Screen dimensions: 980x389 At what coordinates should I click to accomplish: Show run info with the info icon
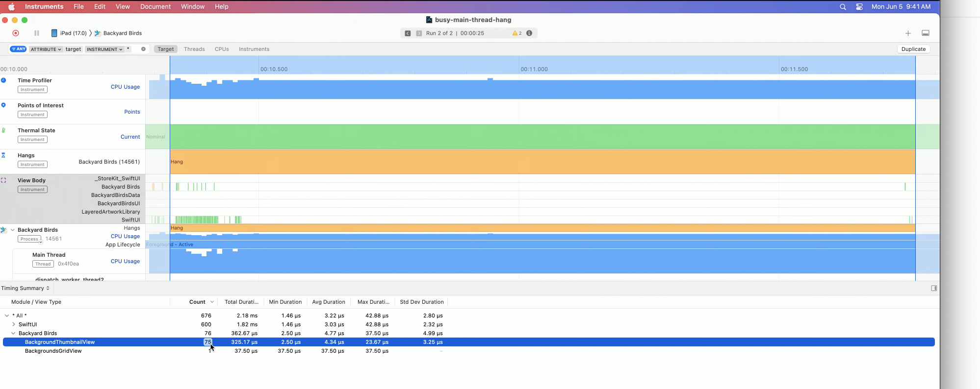(529, 33)
